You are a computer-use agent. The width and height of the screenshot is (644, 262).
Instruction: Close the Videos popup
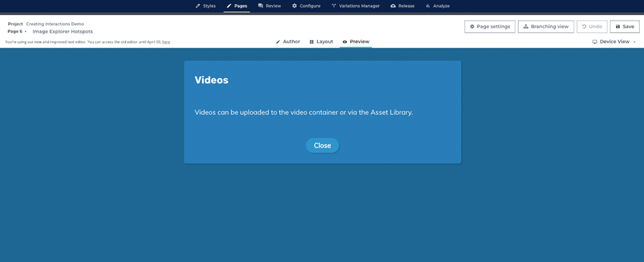[x=323, y=146]
